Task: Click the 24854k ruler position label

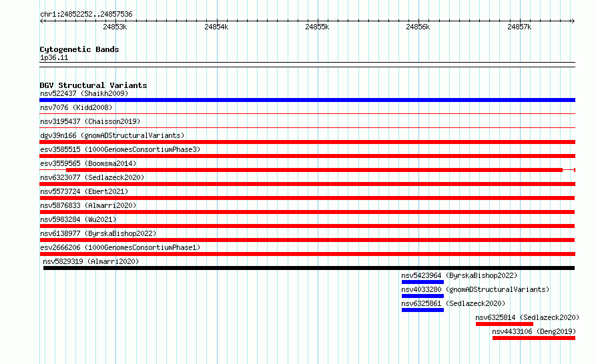Action: click(x=216, y=27)
